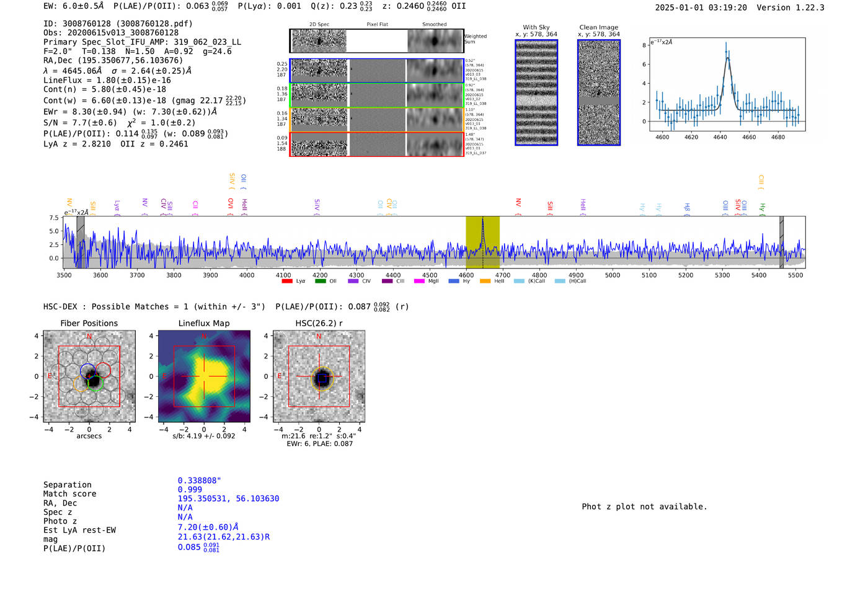This screenshot has width=868, height=591.
Task: Select the red-bordered fiber 2D spectrum row
Action: coord(377,144)
